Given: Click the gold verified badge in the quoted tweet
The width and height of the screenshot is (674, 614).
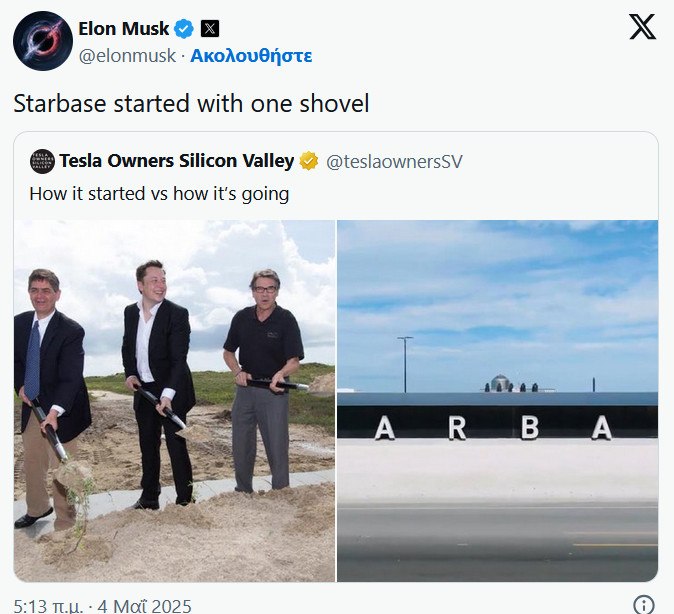Looking at the screenshot, I should click(x=309, y=161).
